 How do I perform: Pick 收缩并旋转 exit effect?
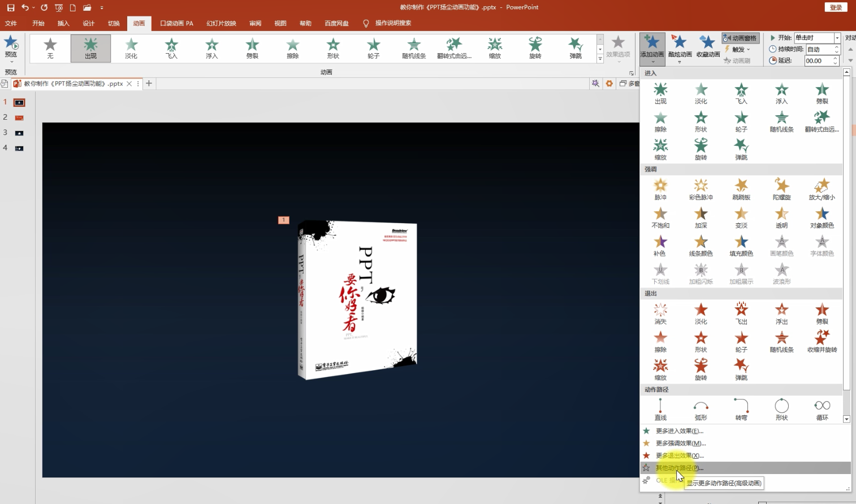click(x=822, y=342)
